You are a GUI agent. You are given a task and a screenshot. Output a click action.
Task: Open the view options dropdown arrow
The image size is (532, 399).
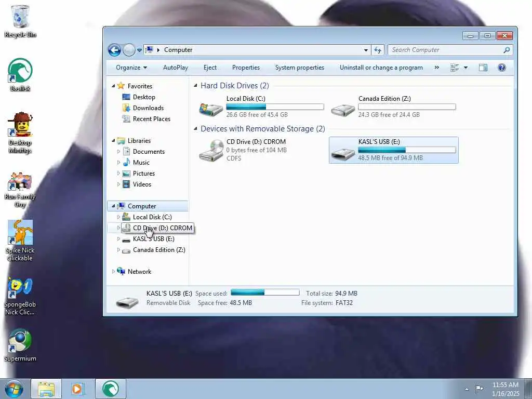tap(465, 68)
